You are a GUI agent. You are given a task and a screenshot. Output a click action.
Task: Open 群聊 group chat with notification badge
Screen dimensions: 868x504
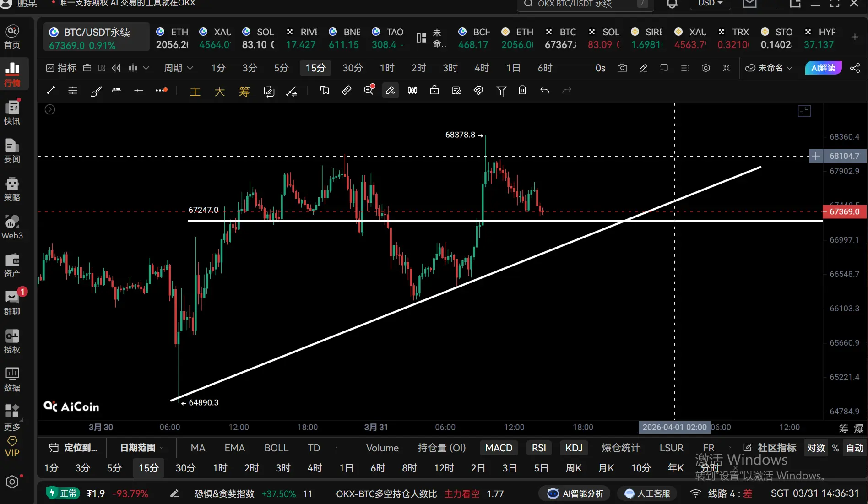[12, 303]
